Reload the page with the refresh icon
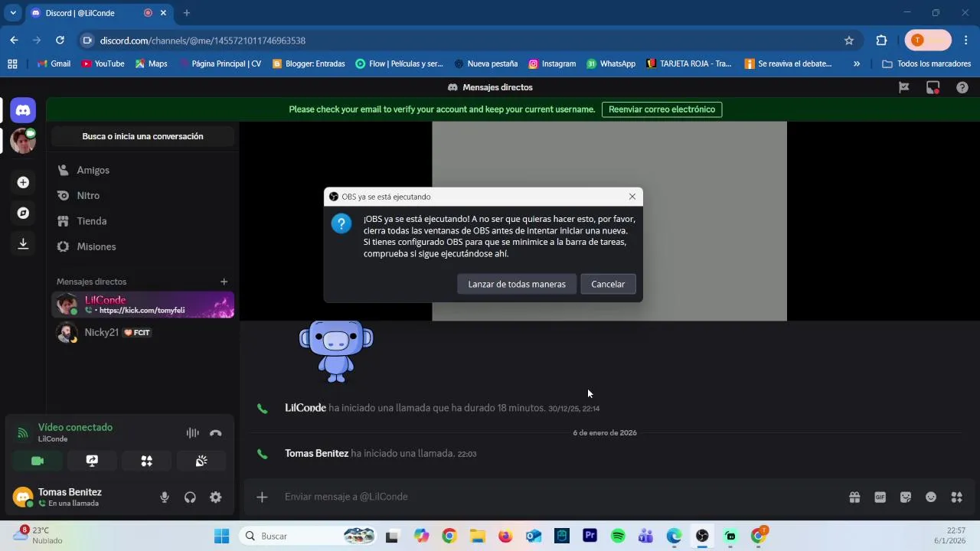 click(60, 41)
